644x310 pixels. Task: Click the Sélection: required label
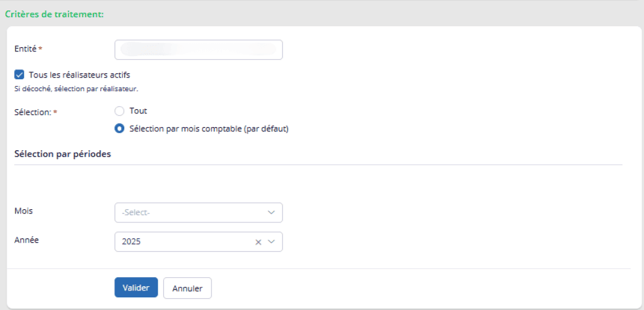coord(33,112)
